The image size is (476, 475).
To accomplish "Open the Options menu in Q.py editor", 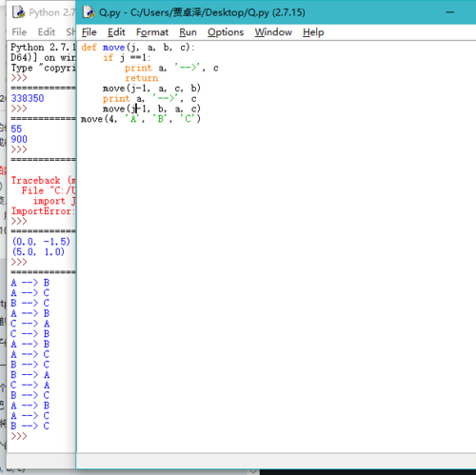I will [226, 32].
